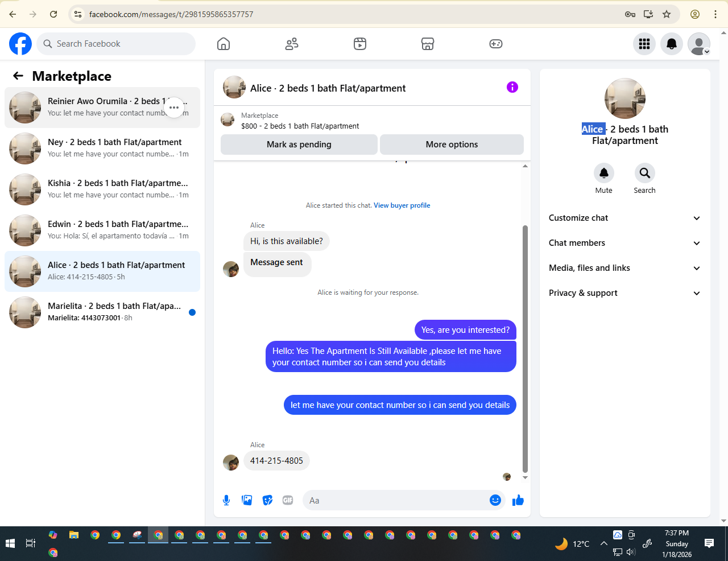Viewport: 728px width, 561px height.
Task: Expand Media, files and links section
Action: click(x=625, y=268)
